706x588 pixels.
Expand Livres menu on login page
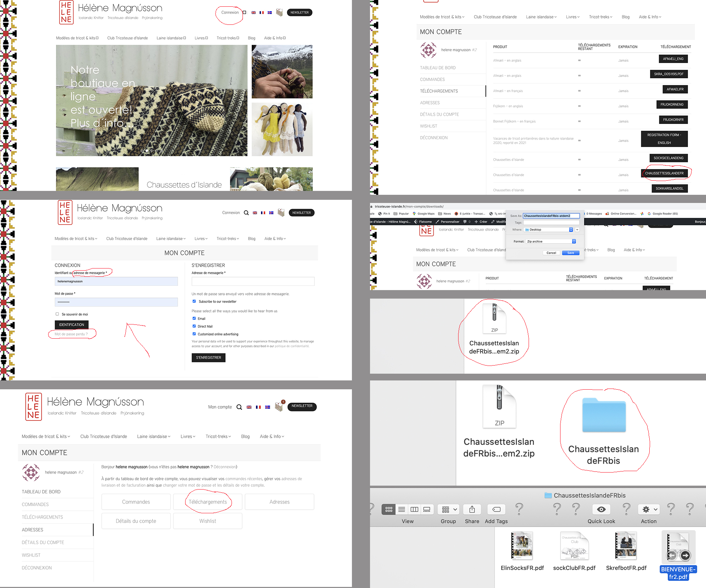point(201,239)
